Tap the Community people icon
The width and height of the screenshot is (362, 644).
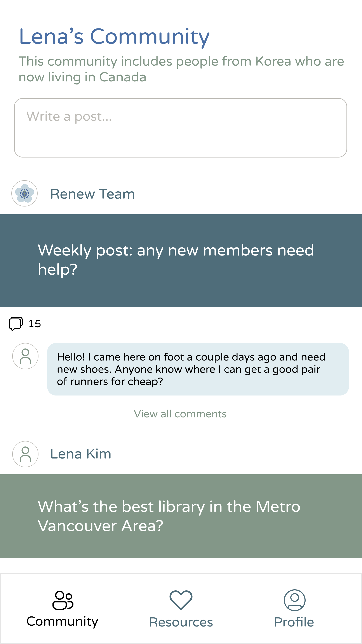click(x=63, y=600)
